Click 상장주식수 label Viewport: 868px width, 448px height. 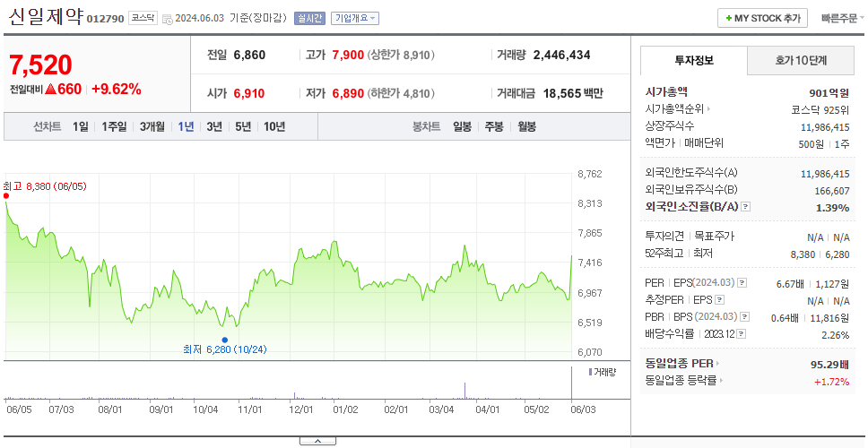pos(669,126)
